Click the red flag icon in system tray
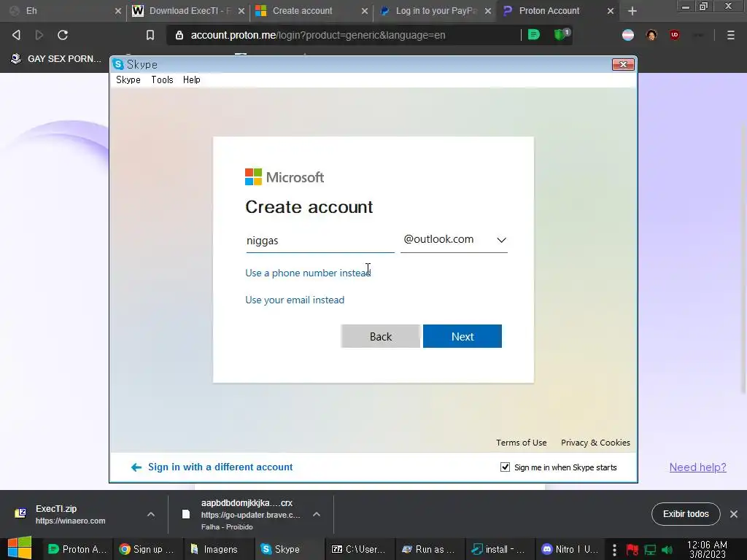Screen dimensions: 747x560 pyautogui.click(x=632, y=550)
